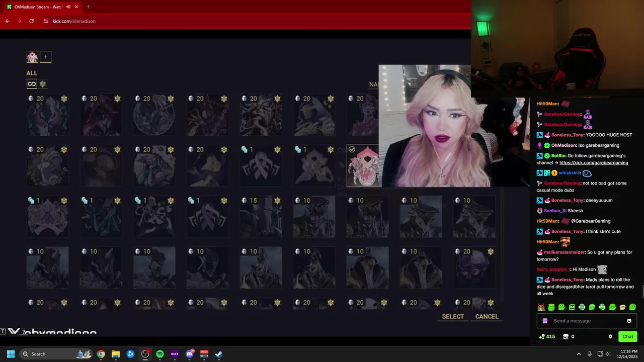This screenshot has width=644, height=362.
Task: Choose the infinity ALL filter
Action: 32,84
